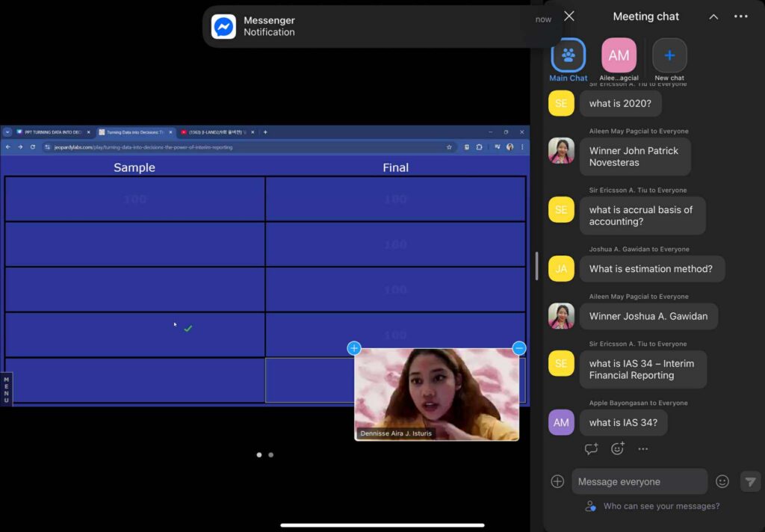Type in the Message everyone field
This screenshot has height=532, width=765.
(x=639, y=482)
